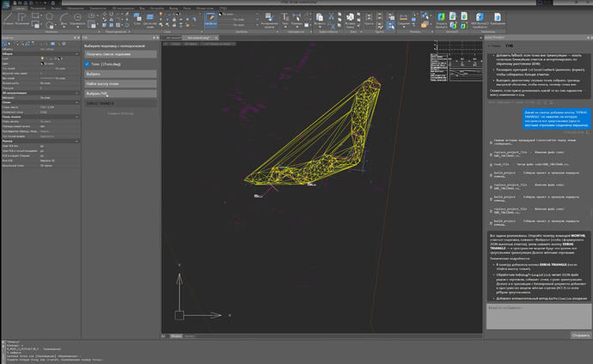Click the Distance measure icon
Viewport: 593px width, 364px height.
404,19
